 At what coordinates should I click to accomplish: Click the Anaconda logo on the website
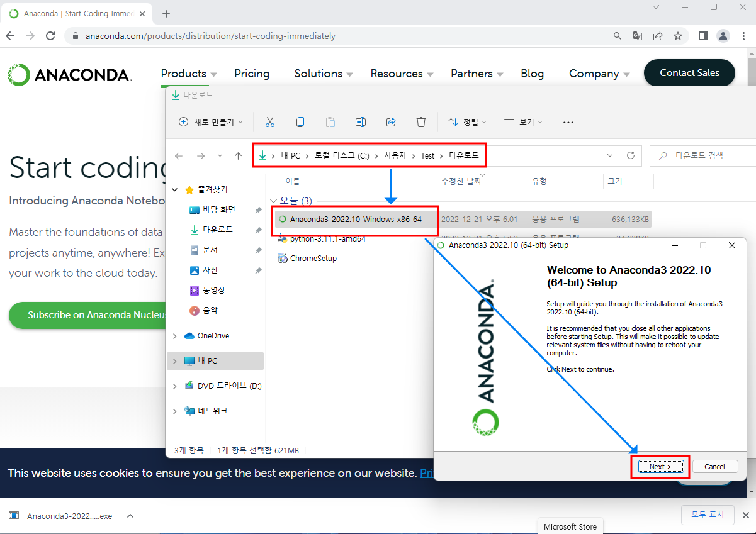coord(69,75)
